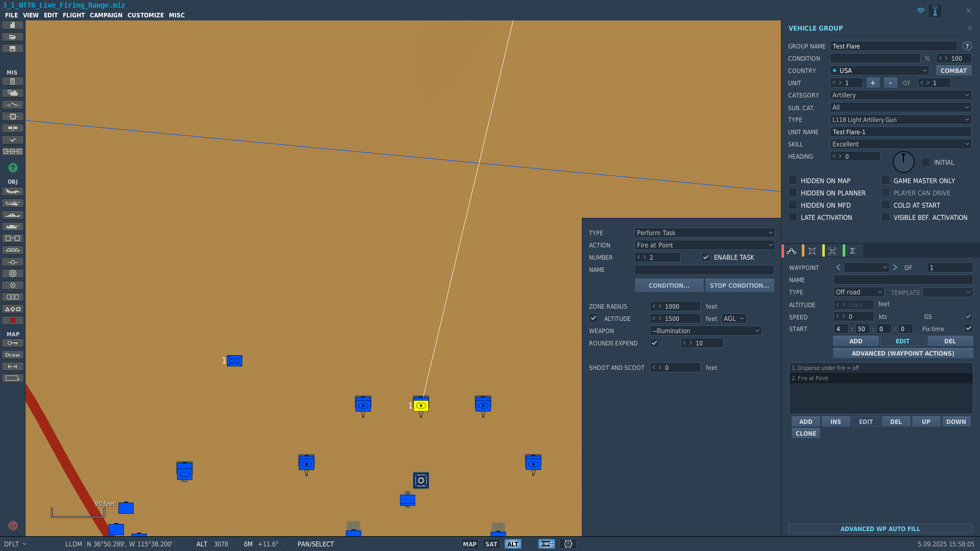Create a new mission file icon
The image size is (980, 551).
pos(13,25)
